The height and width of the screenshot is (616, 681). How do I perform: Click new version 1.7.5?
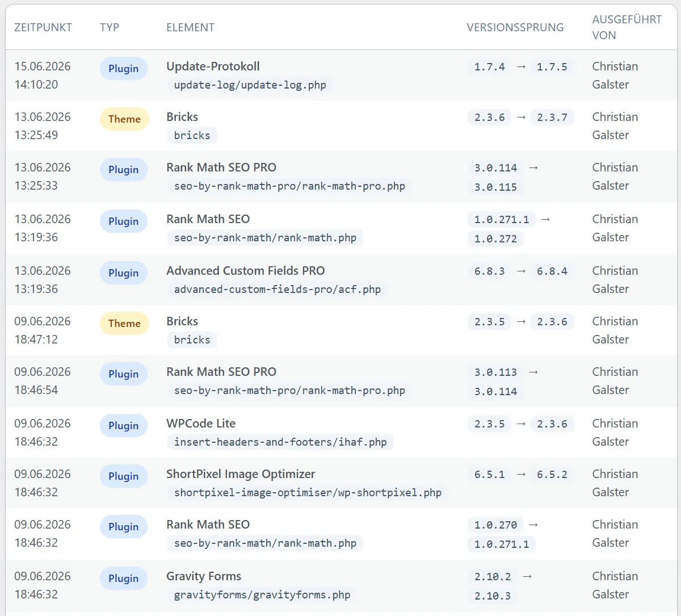pos(552,67)
